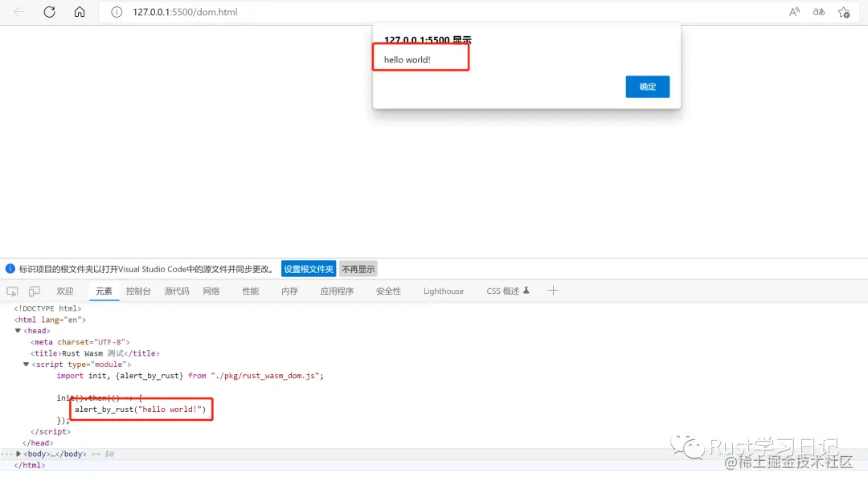Open the 内存 tab
The height and width of the screenshot is (485, 868).
point(289,291)
